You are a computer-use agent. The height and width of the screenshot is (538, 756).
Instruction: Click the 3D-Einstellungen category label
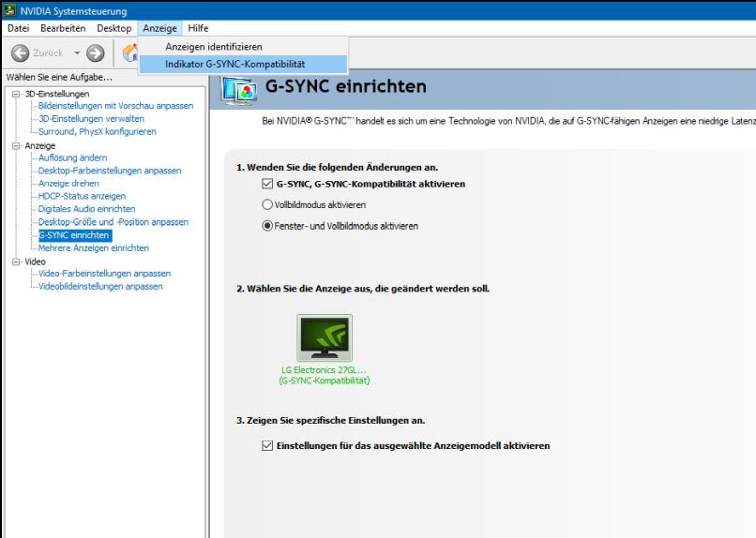point(57,94)
